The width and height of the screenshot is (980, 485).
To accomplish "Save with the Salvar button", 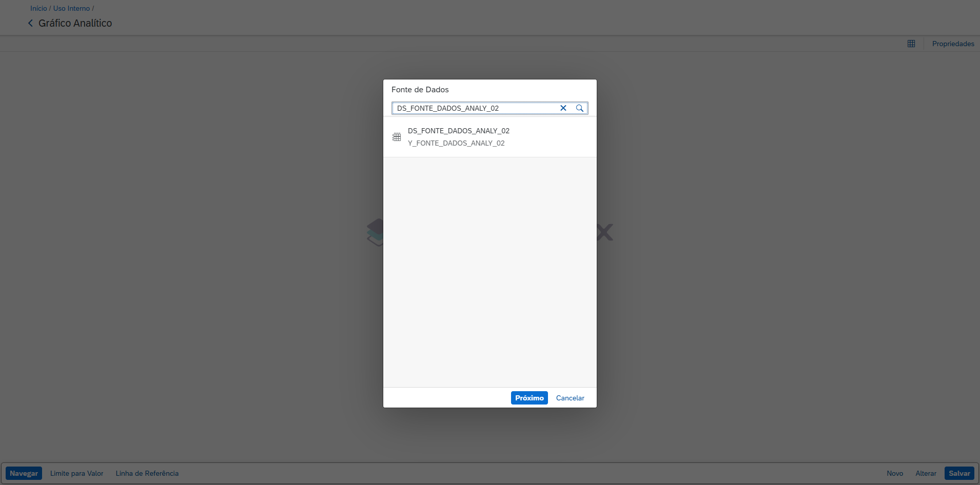I will coord(959,473).
